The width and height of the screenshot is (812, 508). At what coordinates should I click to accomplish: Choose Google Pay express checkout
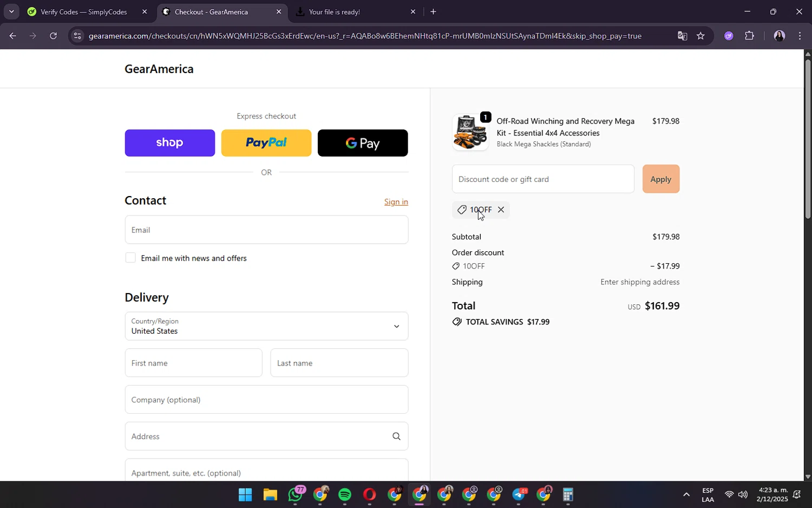[362, 143]
